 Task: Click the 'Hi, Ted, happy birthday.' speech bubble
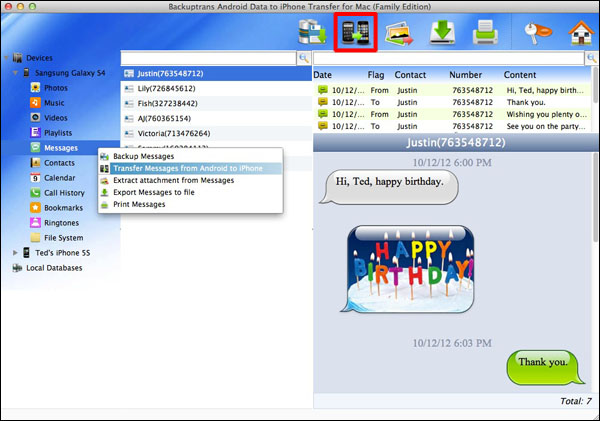[390, 187]
